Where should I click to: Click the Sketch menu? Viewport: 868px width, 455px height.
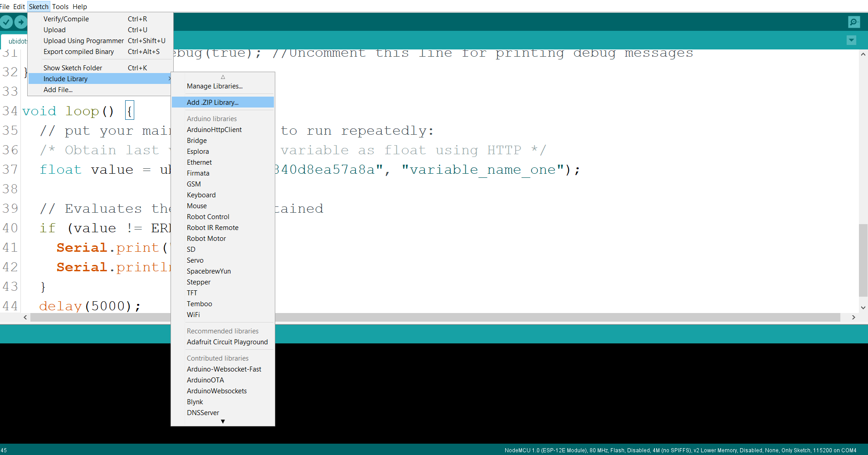39,6
